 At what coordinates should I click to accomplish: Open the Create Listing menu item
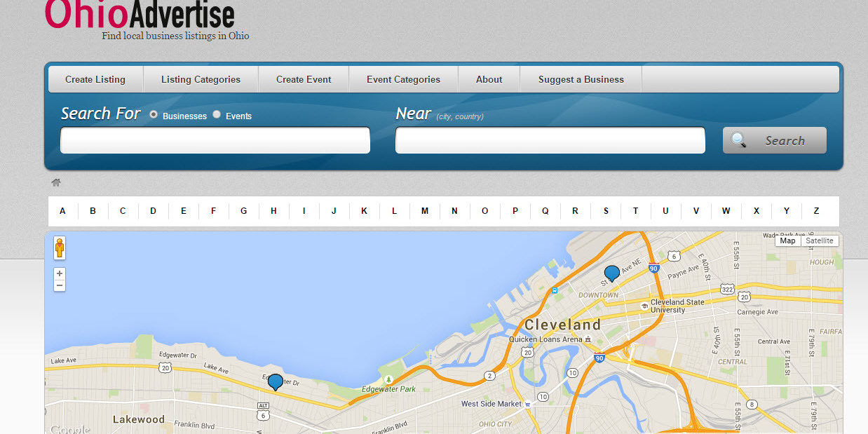tap(95, 79)
